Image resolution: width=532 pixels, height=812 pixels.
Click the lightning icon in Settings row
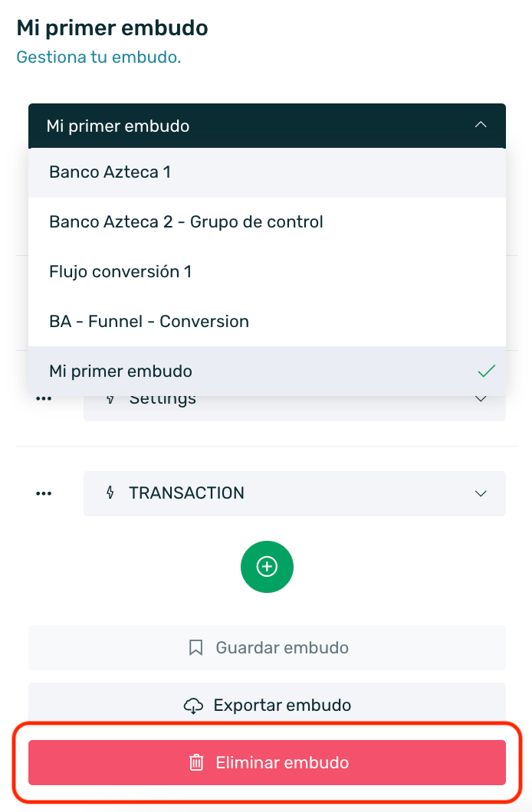[x=110, y=399]
